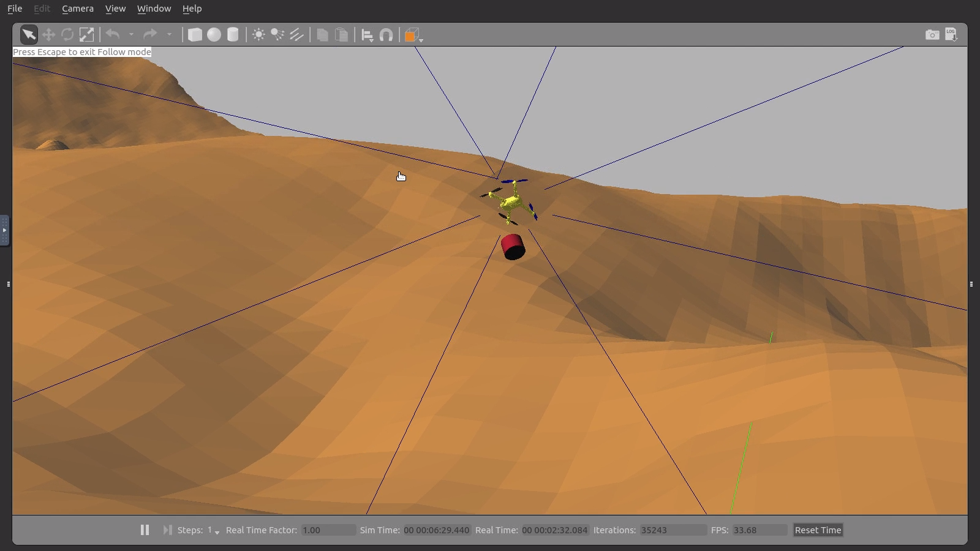
Task: Open the Window menu
Action: 154,9
